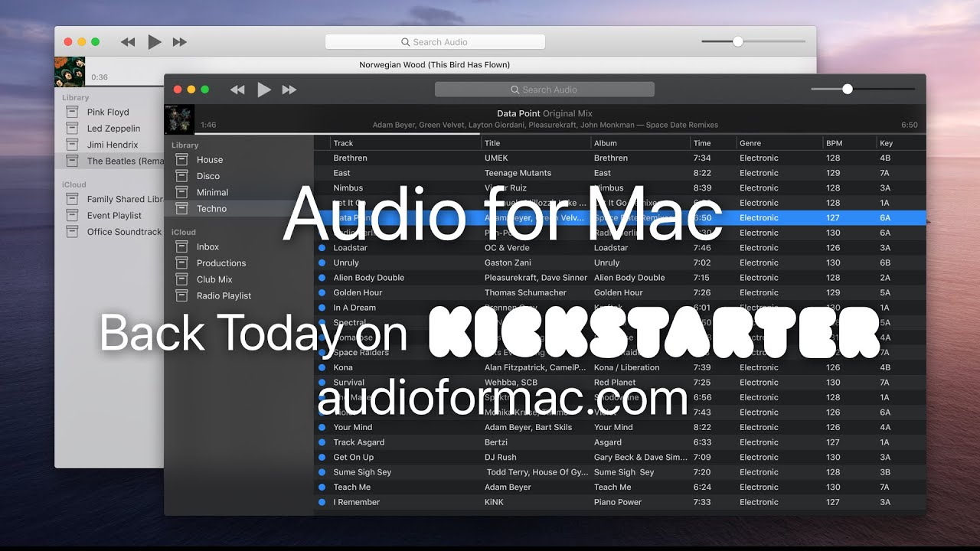
Task: Select the Brethren track row
Action: 619,158
